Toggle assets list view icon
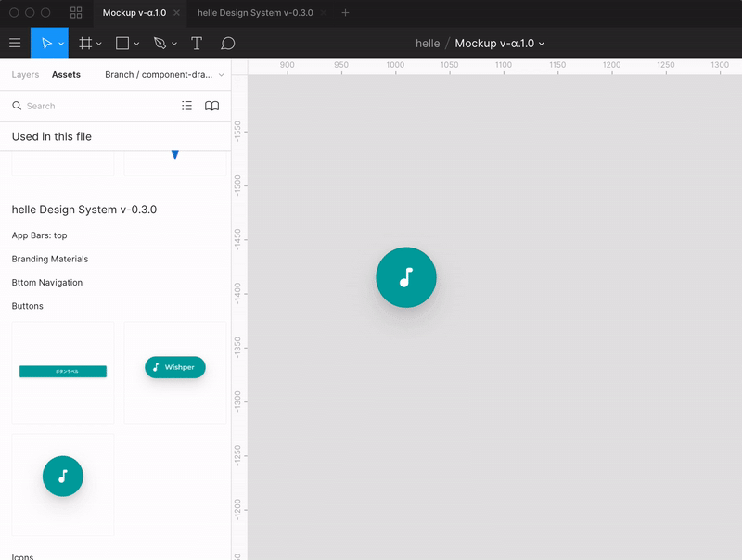Image resolution: width=742 pixels, height=560 pixels. click(187, 106)
